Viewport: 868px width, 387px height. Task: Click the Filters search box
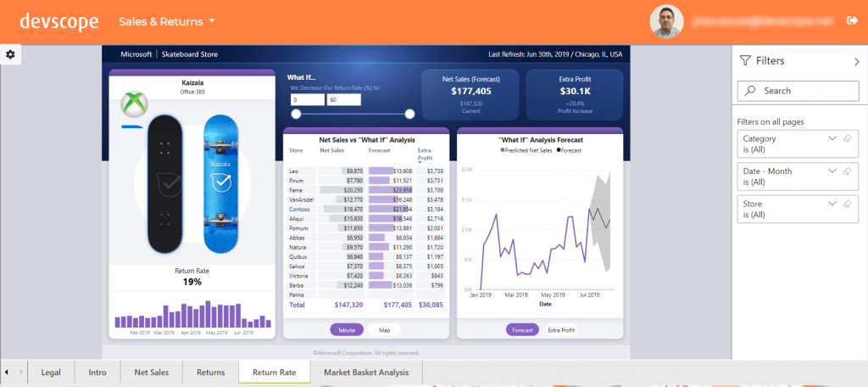pos(798,91)
